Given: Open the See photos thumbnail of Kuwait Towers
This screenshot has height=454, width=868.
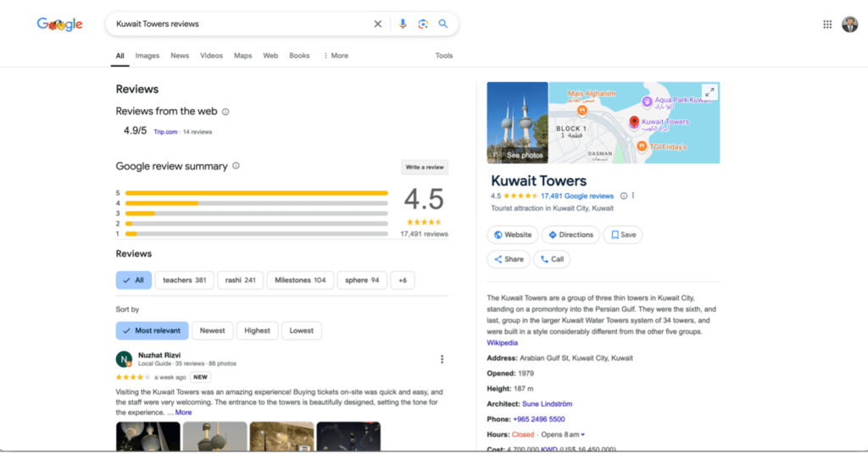Looking at the screenshot, I should pyautogui.click(x=518, y=123).
